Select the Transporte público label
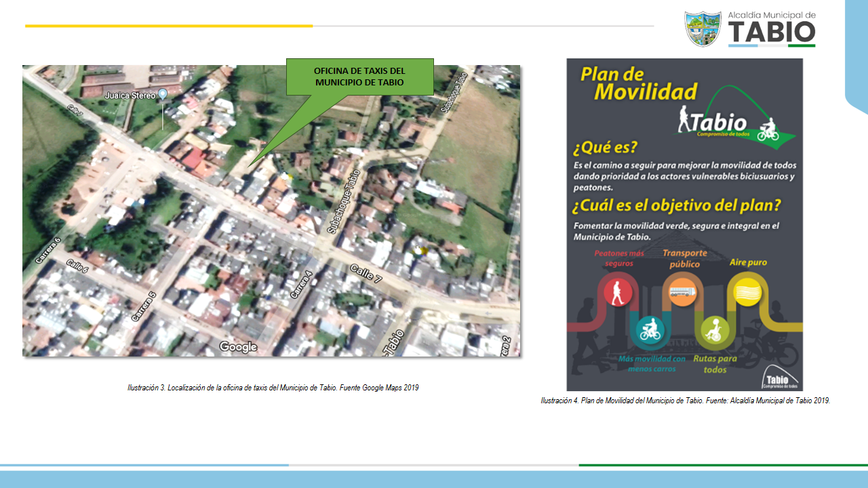The width and height of the screenshot is (868, 488). click(x=684, y=258)
